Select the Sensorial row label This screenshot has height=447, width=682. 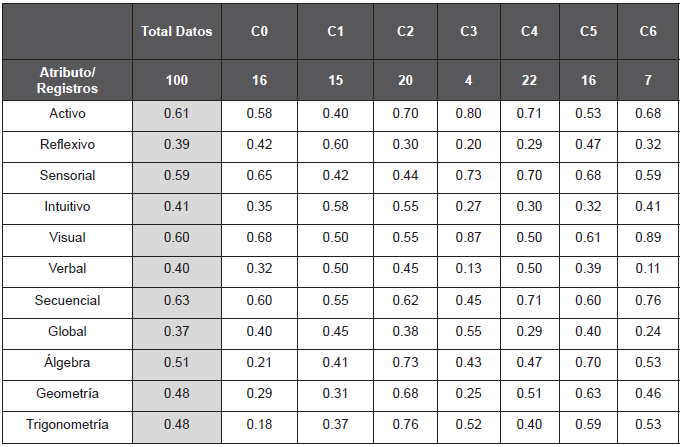pos(67,176)
